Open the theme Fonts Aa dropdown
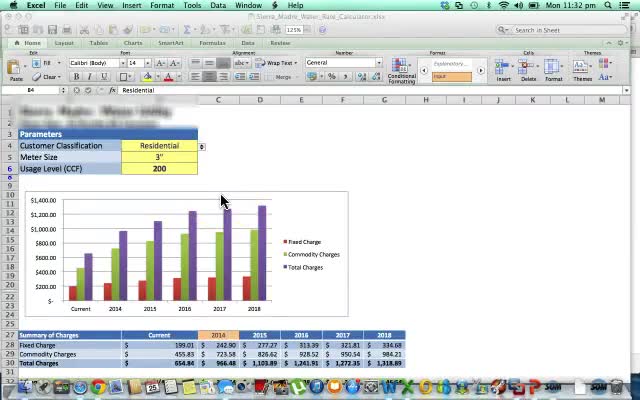 [604, 77]
